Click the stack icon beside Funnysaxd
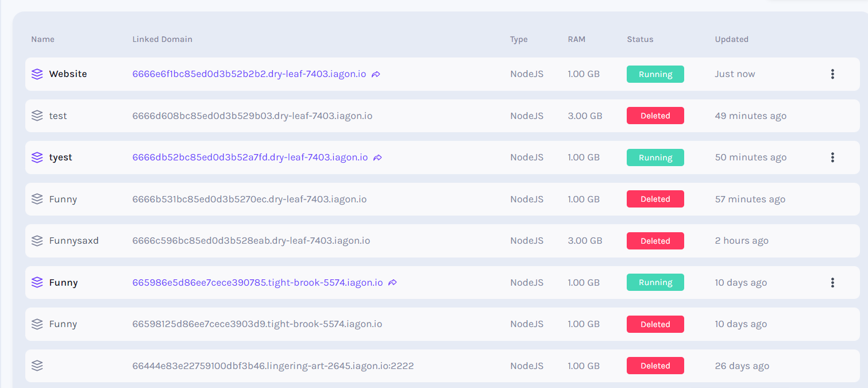This screenshot has height=388, width=868. 37,241
